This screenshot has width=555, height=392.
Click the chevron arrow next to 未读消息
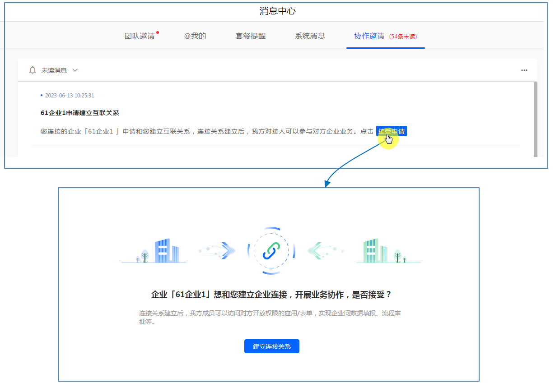75,70
